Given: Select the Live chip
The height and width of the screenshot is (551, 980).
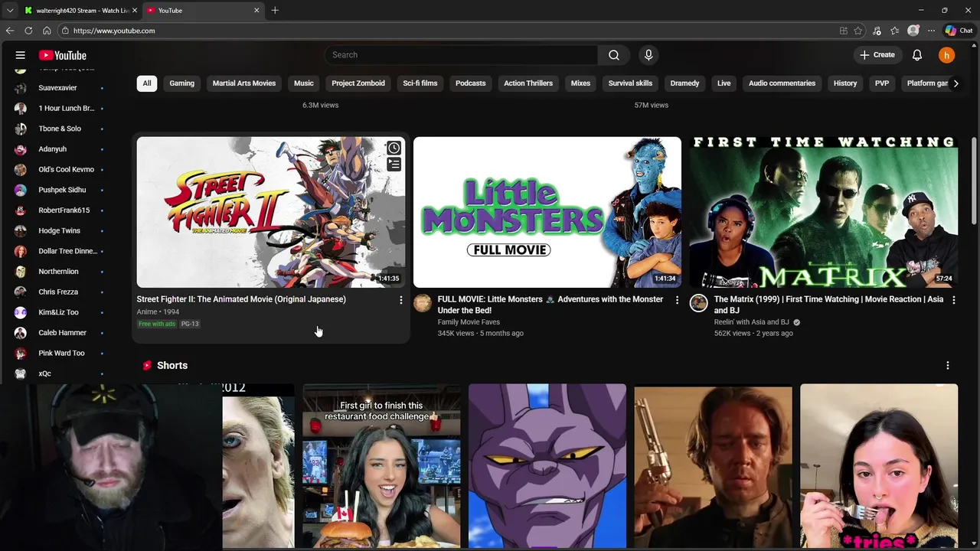Looking at the screenshot, I should (724, 83).
